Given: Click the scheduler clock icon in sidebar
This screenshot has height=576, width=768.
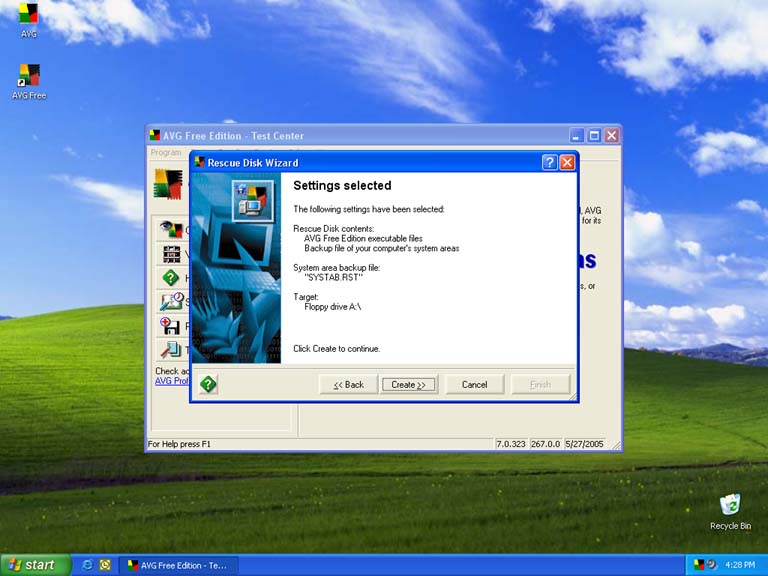Looking at the screenshot, I should click(x=170, y=301).
